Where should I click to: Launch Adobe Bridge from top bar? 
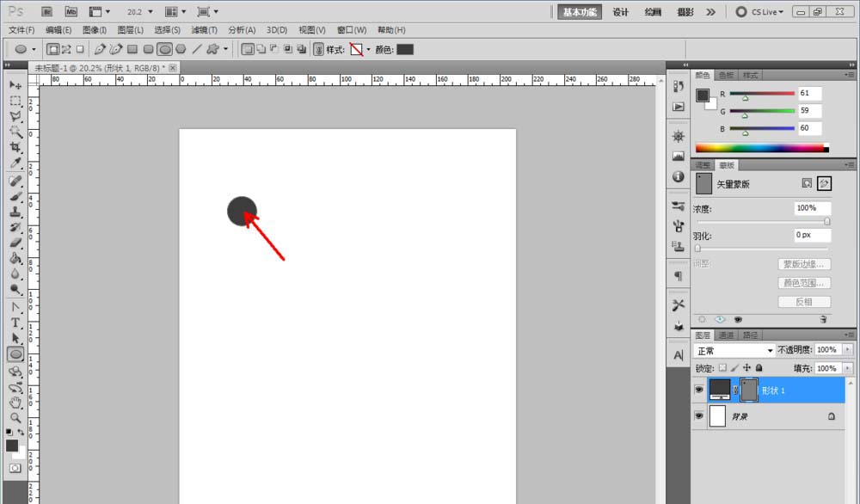point(47,11)
